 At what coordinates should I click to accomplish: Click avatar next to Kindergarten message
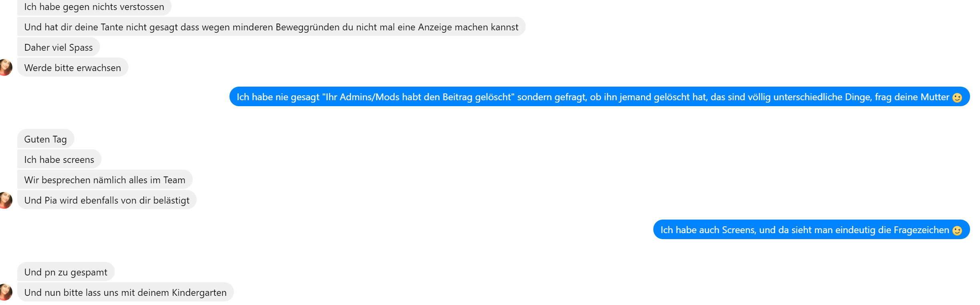6,292
